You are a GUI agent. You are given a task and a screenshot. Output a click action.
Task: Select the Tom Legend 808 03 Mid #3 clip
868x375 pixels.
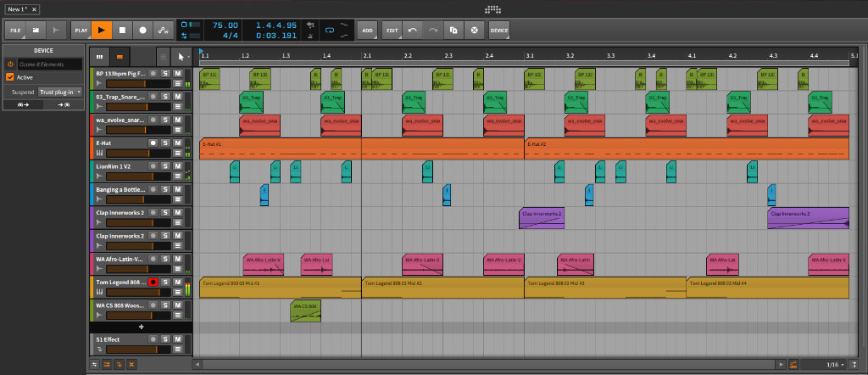coord(605,288)
